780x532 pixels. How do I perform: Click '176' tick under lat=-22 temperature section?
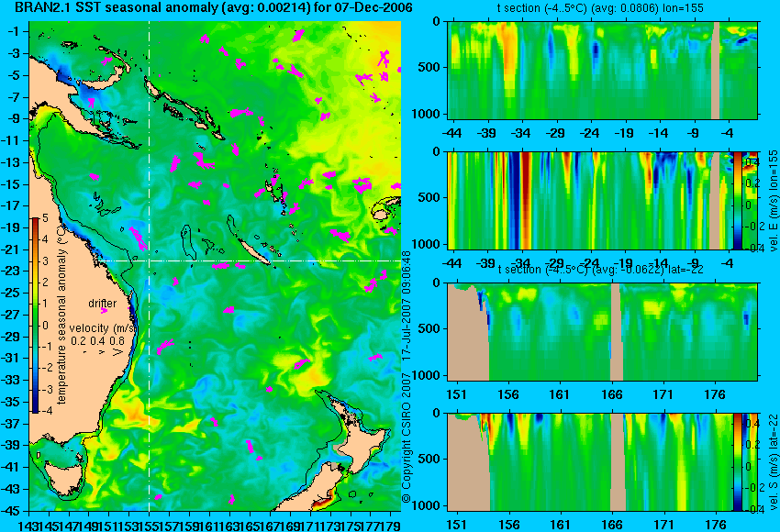(715, 394)
